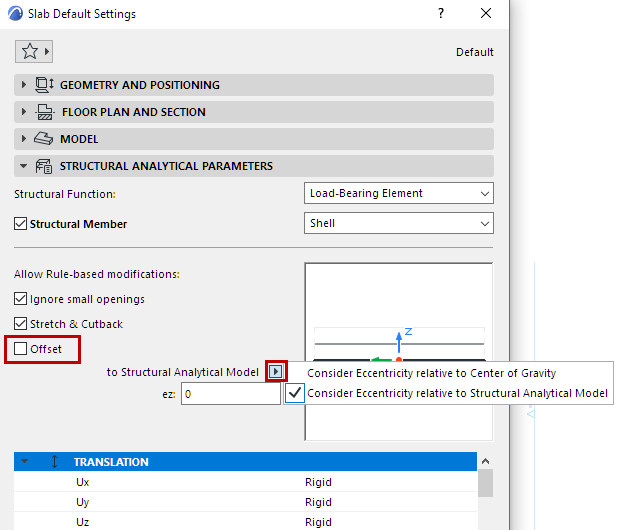Choose Eccentricity relative to Center of Gravity
The width and height of the screenshot is (617, 530).
point(432,373)
